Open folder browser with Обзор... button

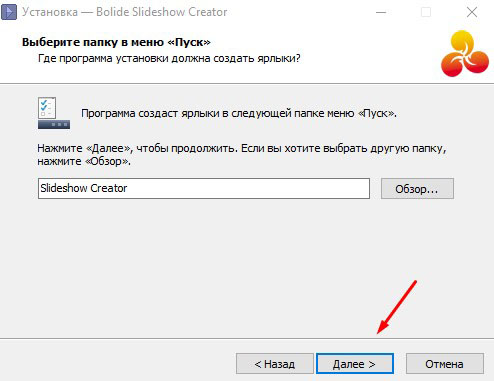[417, 189]
